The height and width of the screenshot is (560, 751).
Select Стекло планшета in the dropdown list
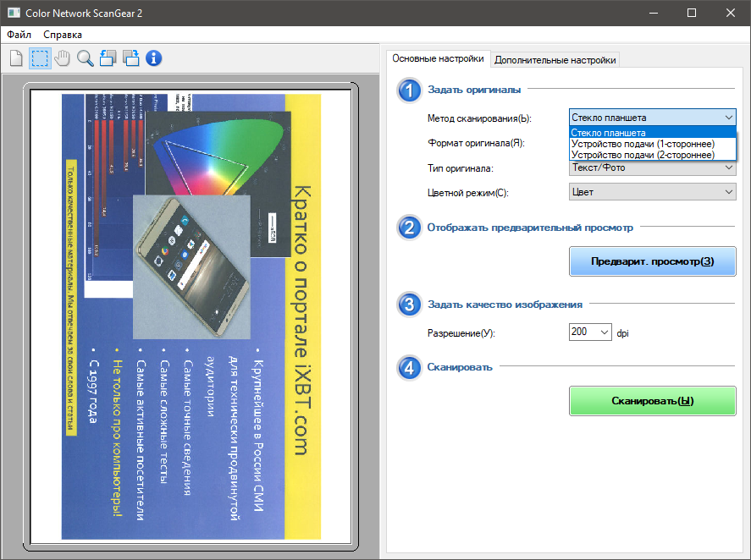[x=652, y=133]
